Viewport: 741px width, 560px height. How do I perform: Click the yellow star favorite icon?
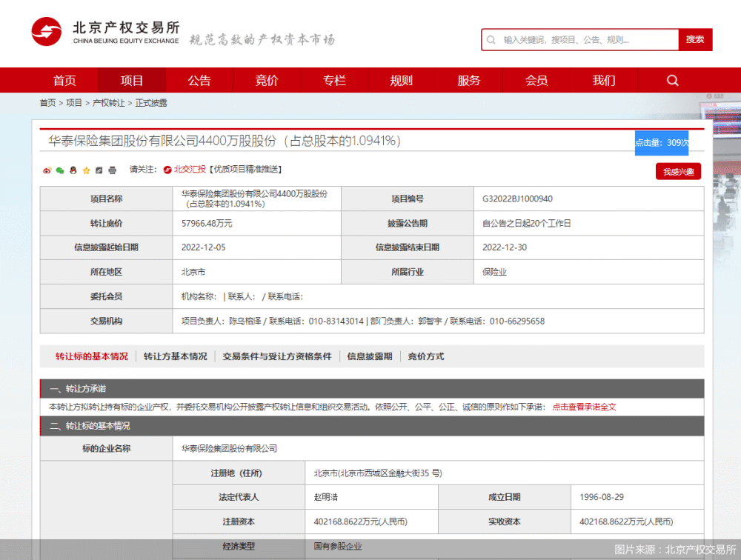pos(86,170)
